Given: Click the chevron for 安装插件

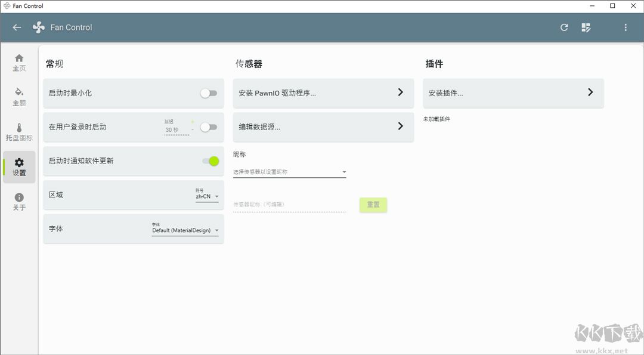Looking at the screenshot, I should [x=590, y=92].
